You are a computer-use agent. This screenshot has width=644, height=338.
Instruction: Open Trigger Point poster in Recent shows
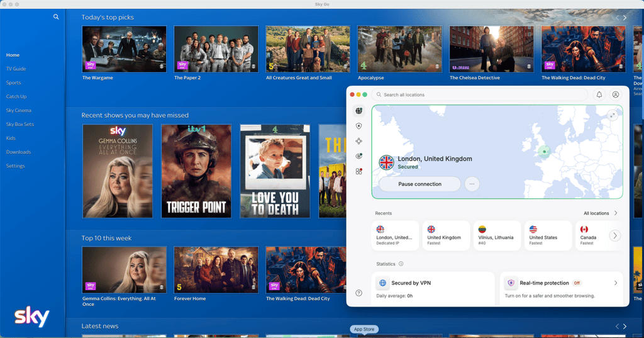click(x=196, y=171)
